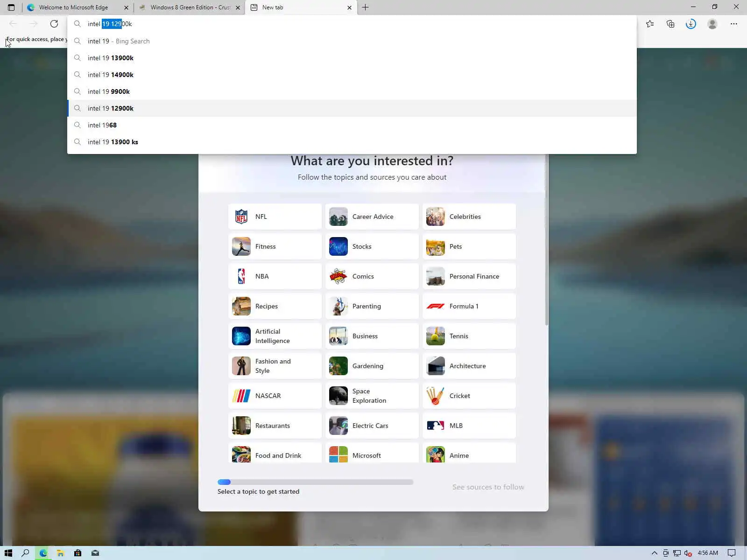Close the Windows 8 Green Edition tab

(x=238, y=7)
